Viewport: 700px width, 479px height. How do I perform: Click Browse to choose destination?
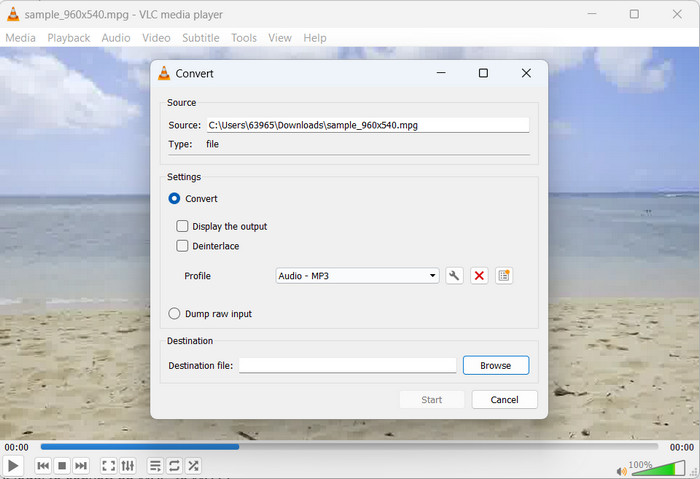(495, 366)
